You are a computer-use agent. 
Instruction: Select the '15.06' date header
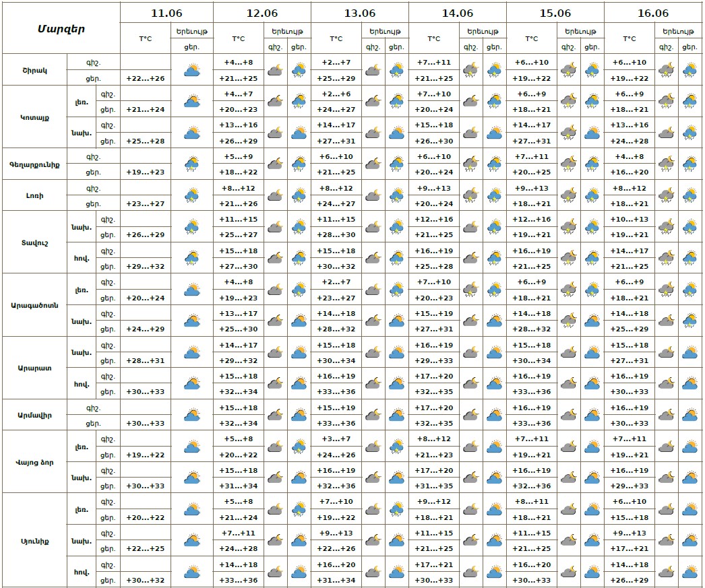pos(555,13)
